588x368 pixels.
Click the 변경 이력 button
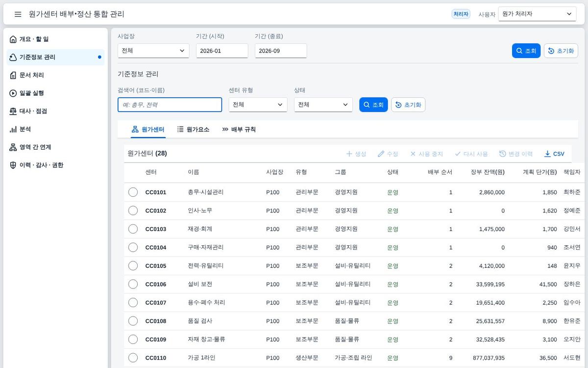pyautogui.click(x=516, y=154)
